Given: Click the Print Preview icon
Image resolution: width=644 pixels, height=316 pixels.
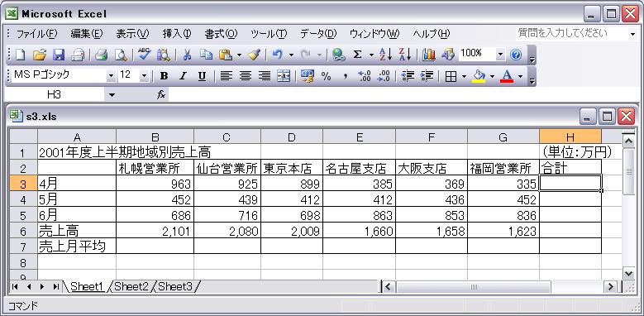Looking at the screenshot, I should point(121,55).
